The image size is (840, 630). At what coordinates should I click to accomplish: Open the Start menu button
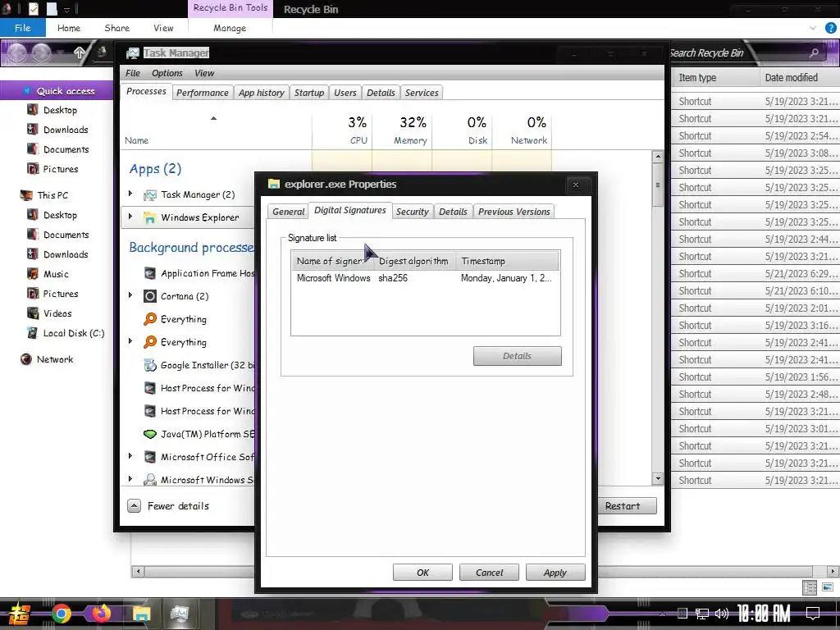point(20,614)
